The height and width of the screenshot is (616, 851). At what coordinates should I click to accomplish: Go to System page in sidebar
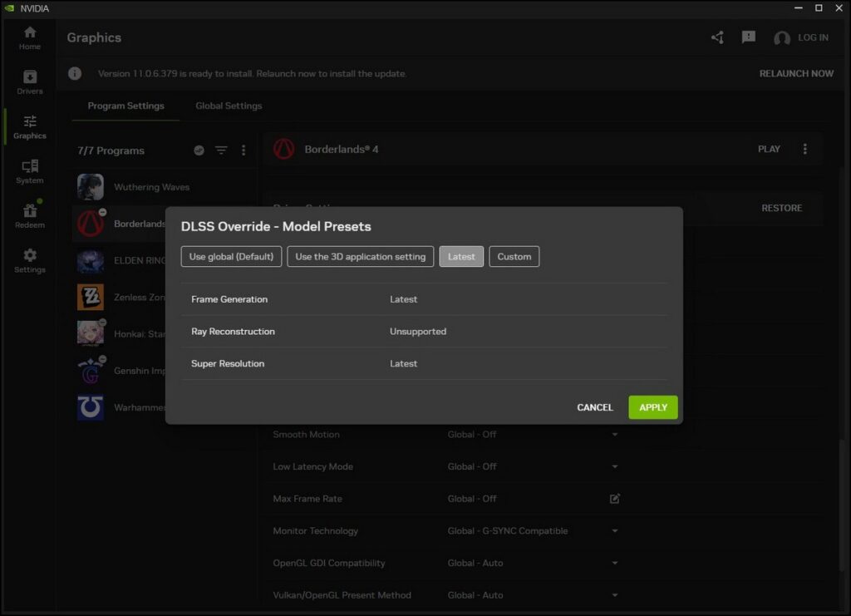pos(30,171)
